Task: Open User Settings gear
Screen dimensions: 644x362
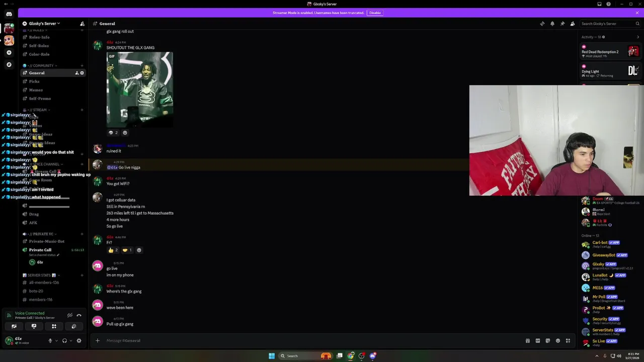Action: click(x=79, y=340)
